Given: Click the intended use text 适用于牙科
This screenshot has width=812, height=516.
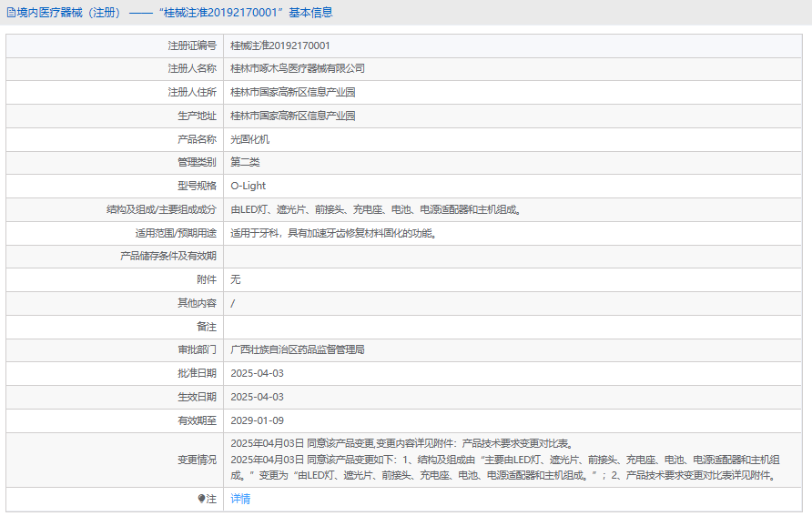Looking at the screenshot, I should point(334,233).
